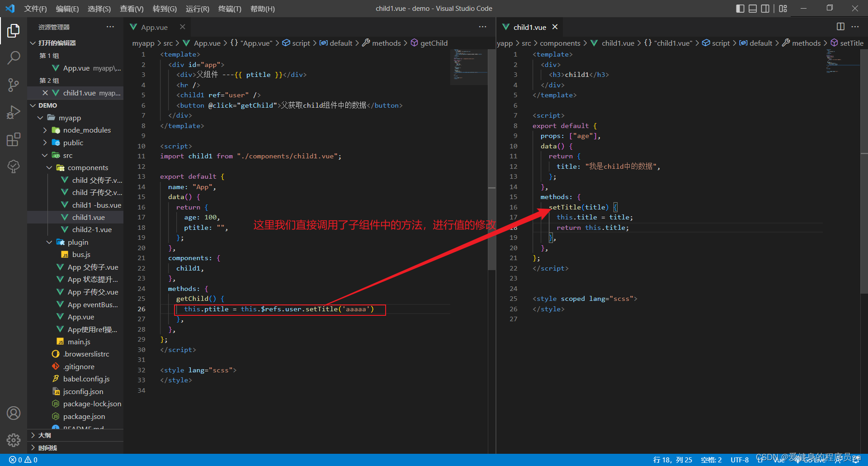Toggle secondary sidebar layout button
The height and width of the screenshot is (466, 868).
(765, 9)
